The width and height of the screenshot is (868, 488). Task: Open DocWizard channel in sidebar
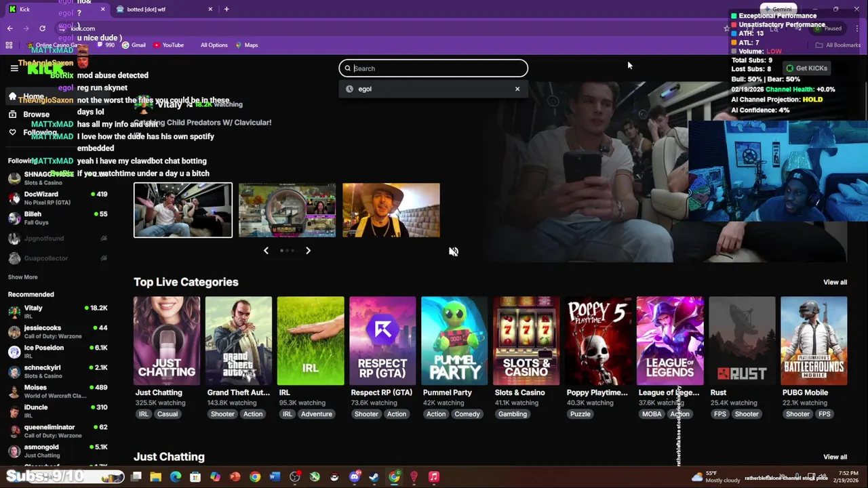pos(58,198)
